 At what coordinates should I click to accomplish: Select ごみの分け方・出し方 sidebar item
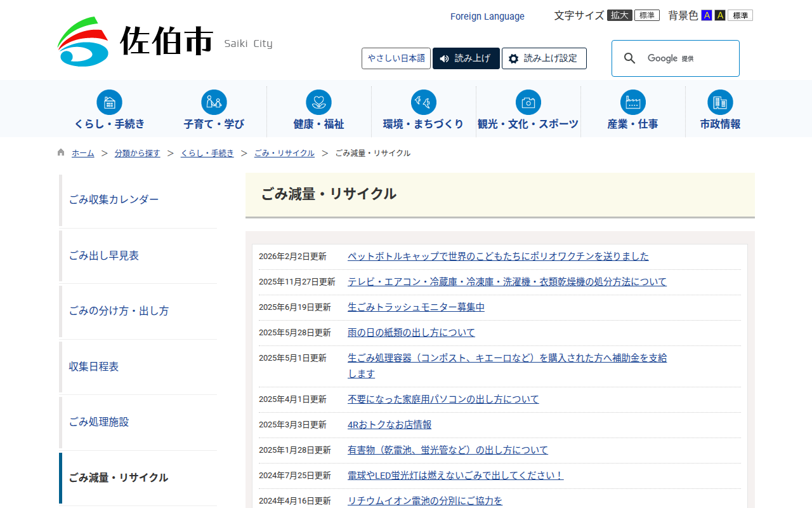tap(119, 311)
